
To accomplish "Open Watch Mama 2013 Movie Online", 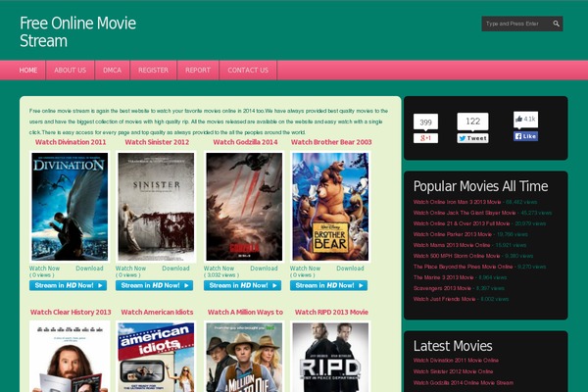I will pyautogui.click(x=452, y=245).
